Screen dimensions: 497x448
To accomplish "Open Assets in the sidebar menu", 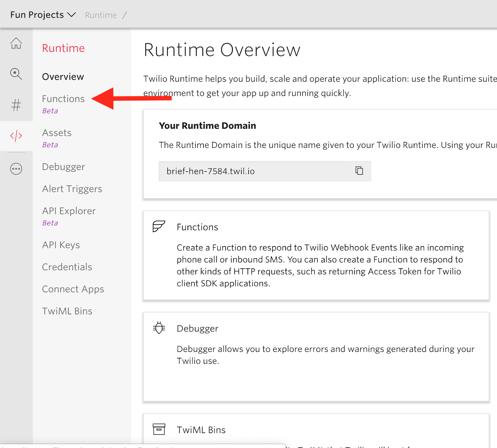I will pos(57,133).
